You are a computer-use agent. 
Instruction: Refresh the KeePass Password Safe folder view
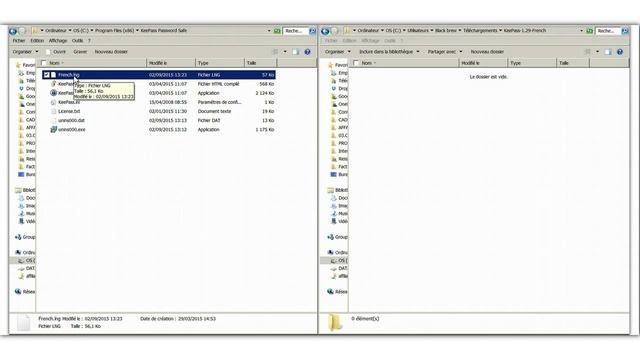click(277, 31)
